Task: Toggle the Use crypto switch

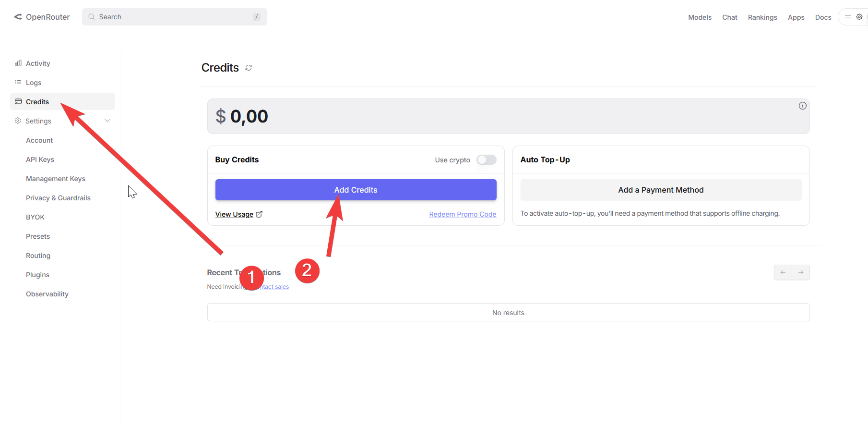Action: click(x=487, y=160)
